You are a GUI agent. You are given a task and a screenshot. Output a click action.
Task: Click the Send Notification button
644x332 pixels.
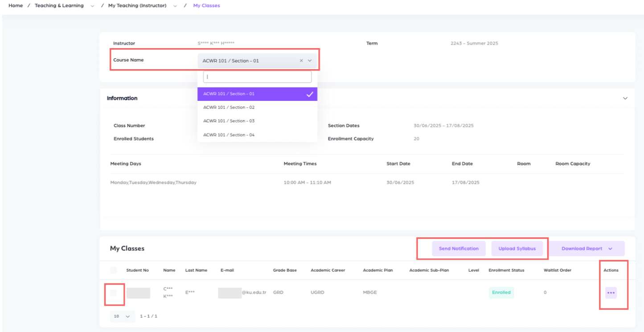pos(459,249)
